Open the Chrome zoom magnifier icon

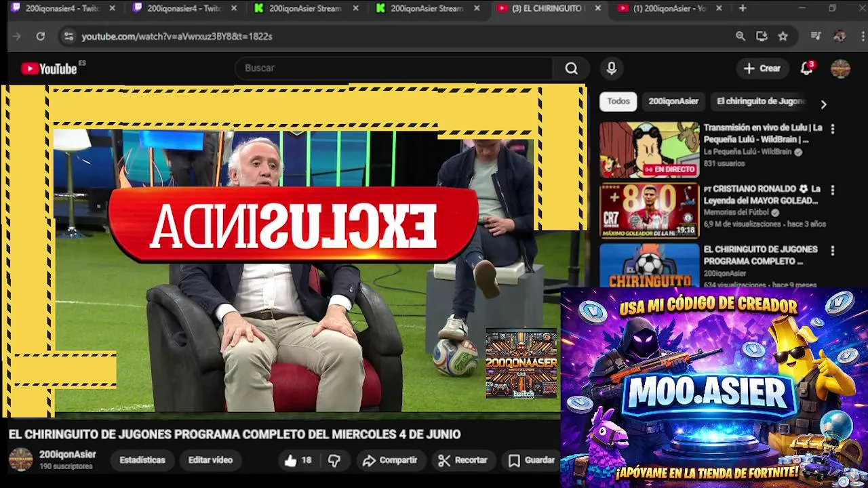pyautogui.click(x=741, y=37)
